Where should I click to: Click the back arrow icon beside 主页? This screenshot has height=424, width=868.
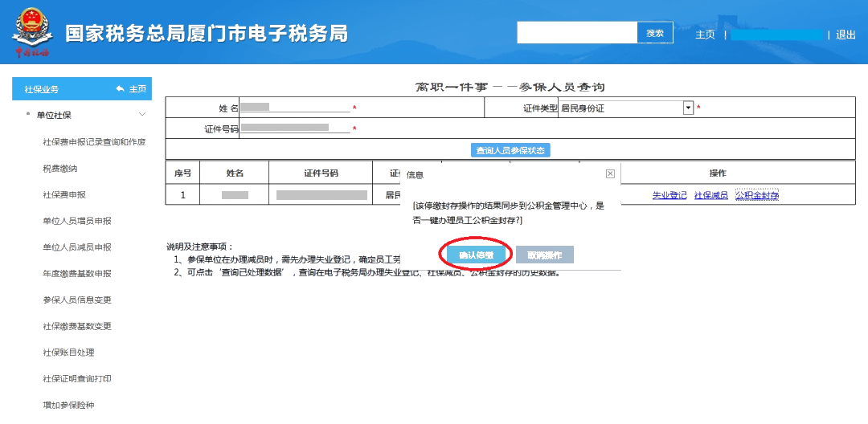pyautogui.click(x=120, y=89)
